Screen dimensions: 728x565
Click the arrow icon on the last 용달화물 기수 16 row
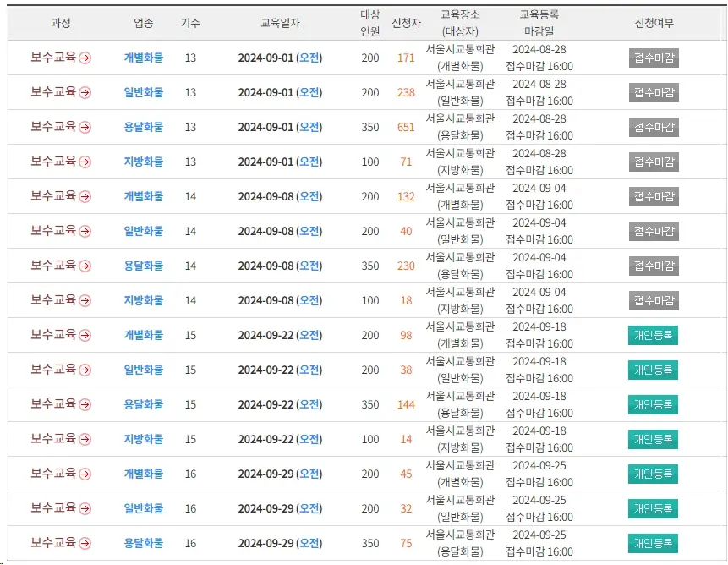[x=85, y=543]
